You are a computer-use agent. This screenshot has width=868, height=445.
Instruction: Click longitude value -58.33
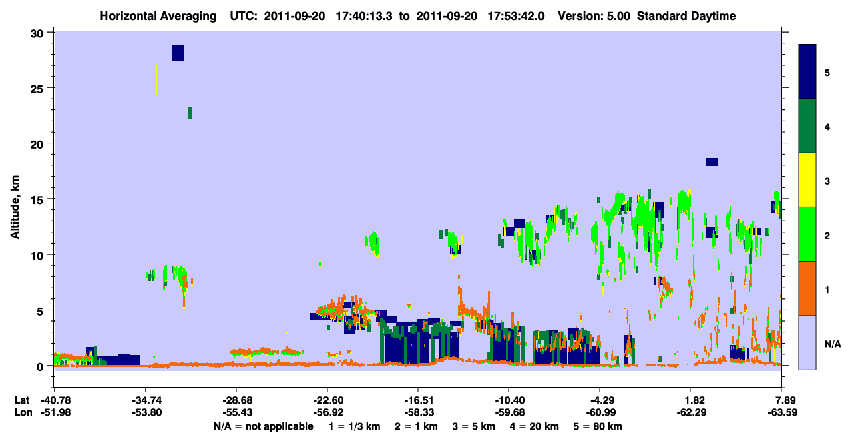pos(418,412)
